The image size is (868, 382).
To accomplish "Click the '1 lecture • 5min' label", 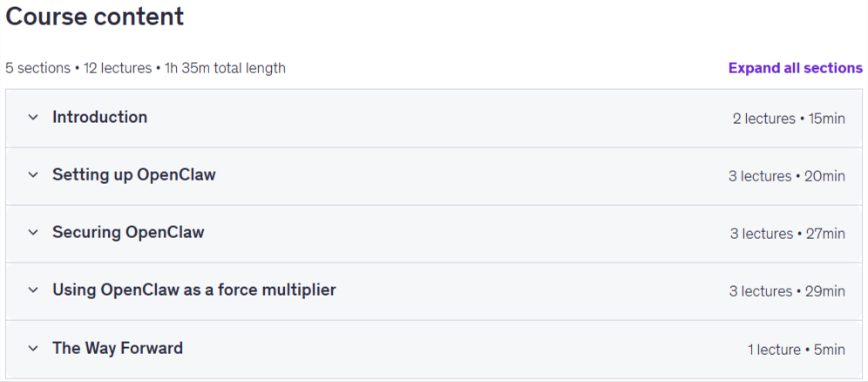I will point(796,350).
